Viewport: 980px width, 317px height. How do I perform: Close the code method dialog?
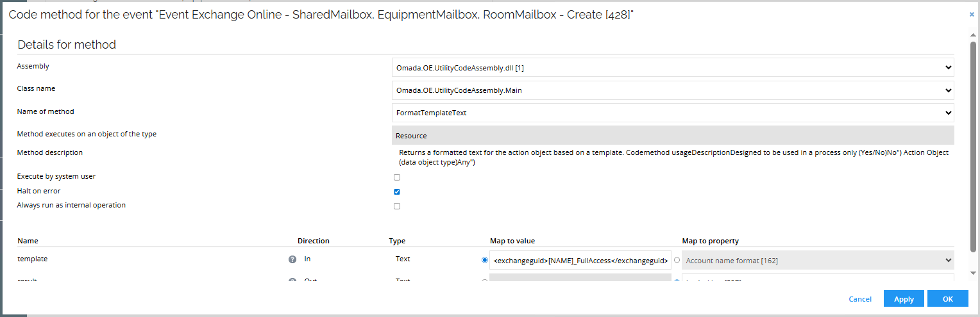coord(972,14)
